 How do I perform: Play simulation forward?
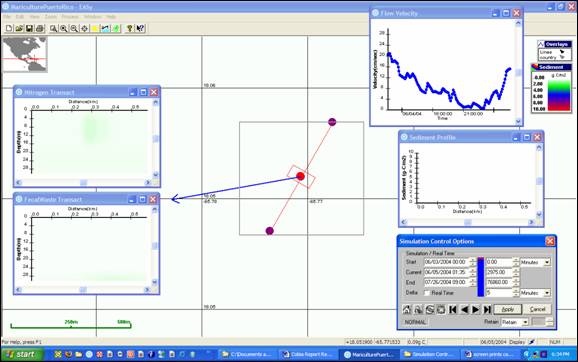[476, 310]
